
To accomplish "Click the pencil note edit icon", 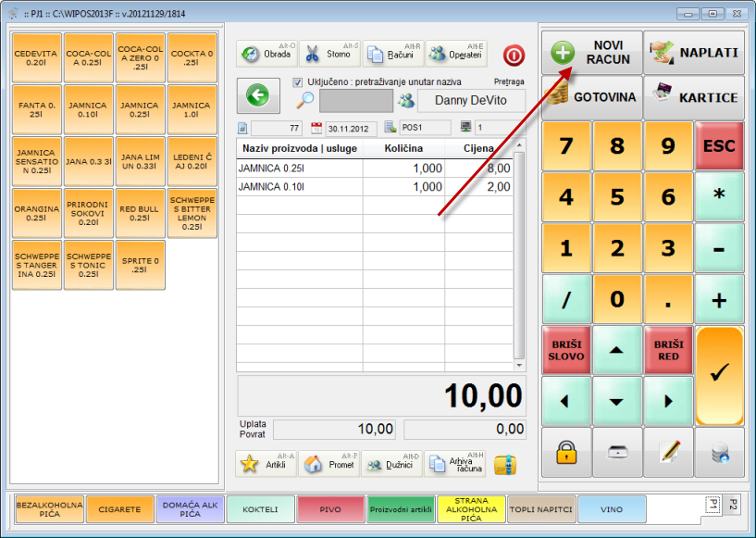I will pyautogui.click(x=669, y=452).
